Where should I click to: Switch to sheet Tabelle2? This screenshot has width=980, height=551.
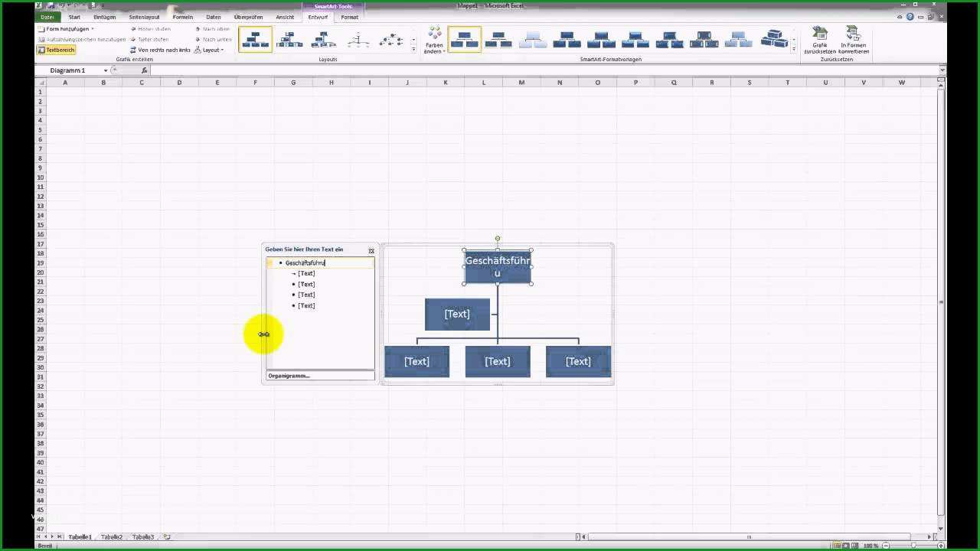(x=112, y=537)
